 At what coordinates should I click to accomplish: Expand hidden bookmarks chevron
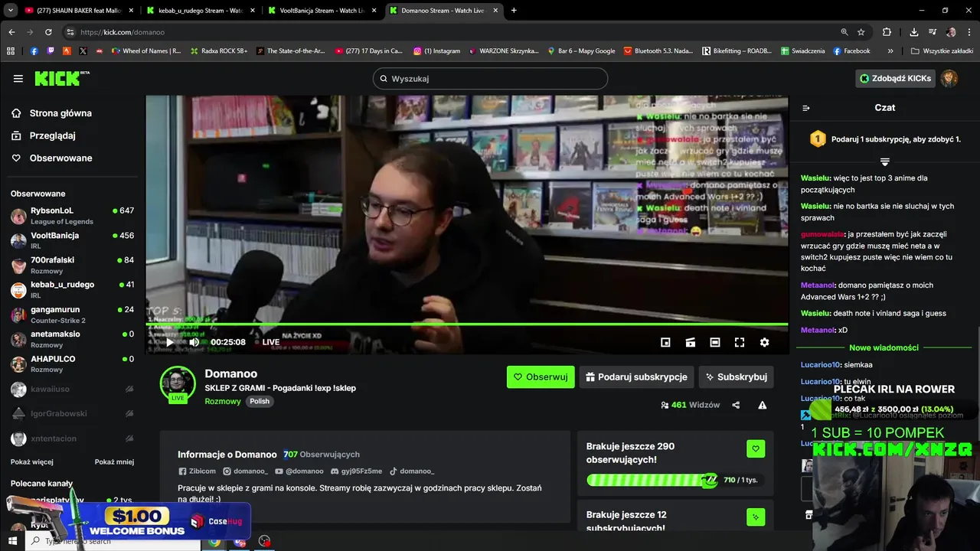point(890,51)
